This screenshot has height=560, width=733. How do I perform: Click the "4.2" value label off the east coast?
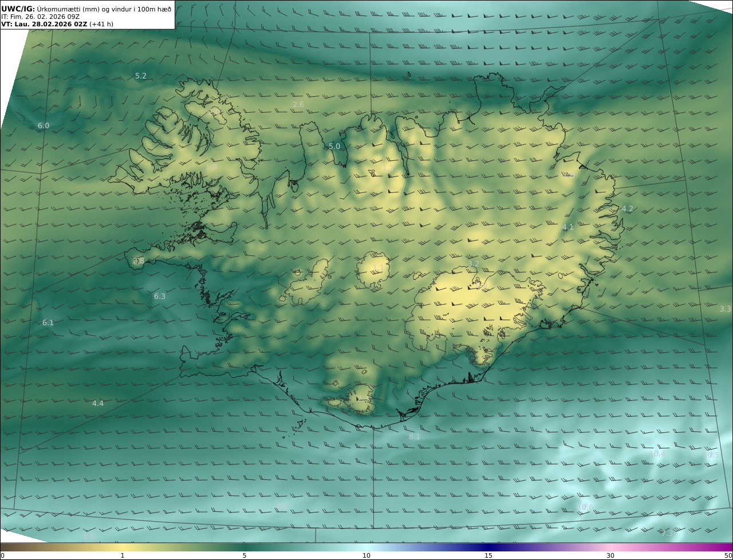click(628, 208)
